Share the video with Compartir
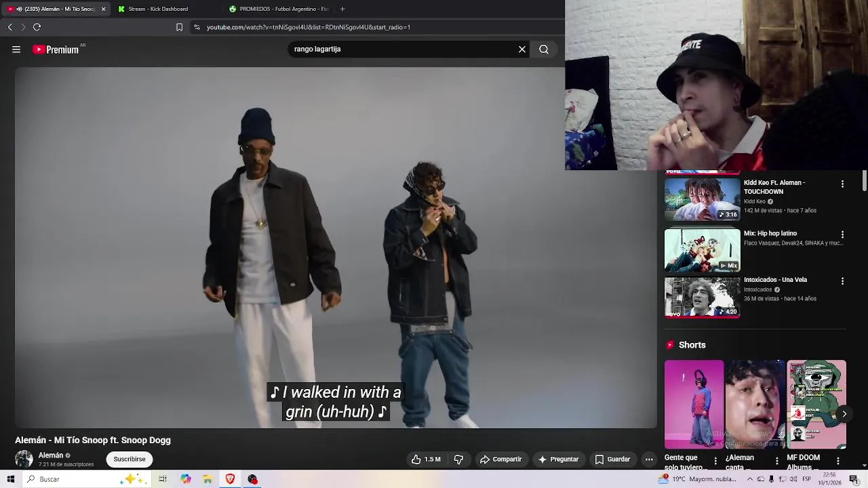 tap(500, 460)
